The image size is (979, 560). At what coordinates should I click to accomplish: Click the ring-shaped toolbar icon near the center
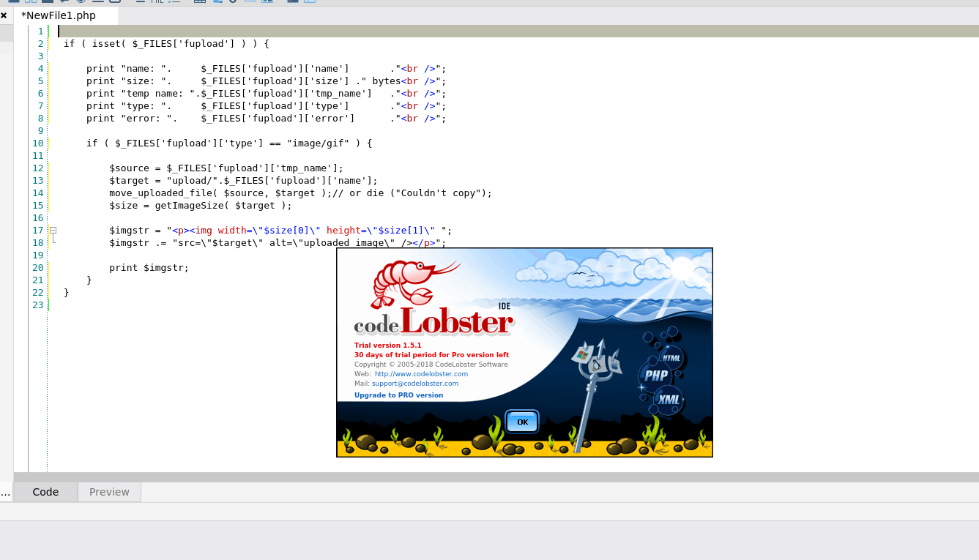tap(233, 3)
